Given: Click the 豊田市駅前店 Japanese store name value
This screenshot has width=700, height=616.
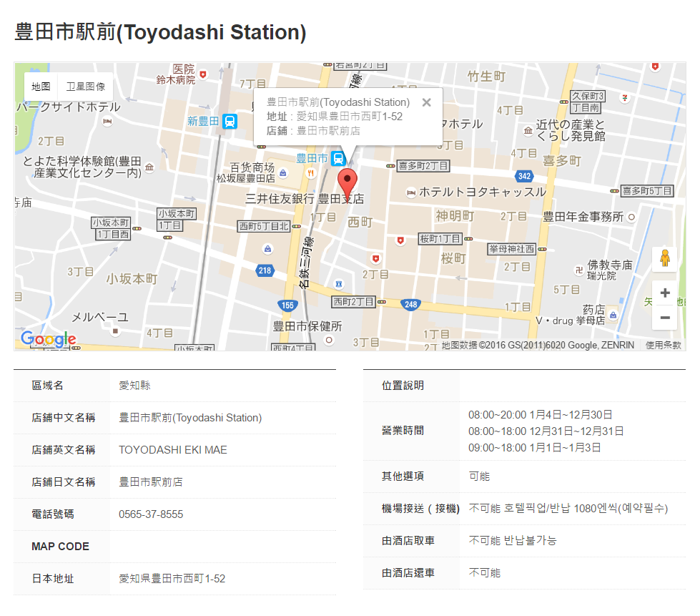Looking at the screenshot, I should pyautogui.click(x=150, y=482).
